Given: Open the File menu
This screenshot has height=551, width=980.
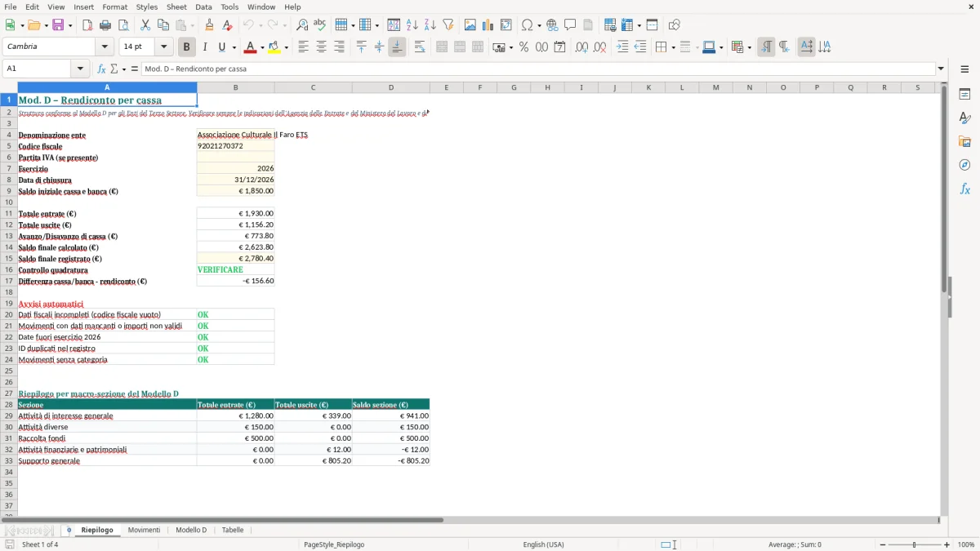Looking at the screenshot, I should point(10,7).
